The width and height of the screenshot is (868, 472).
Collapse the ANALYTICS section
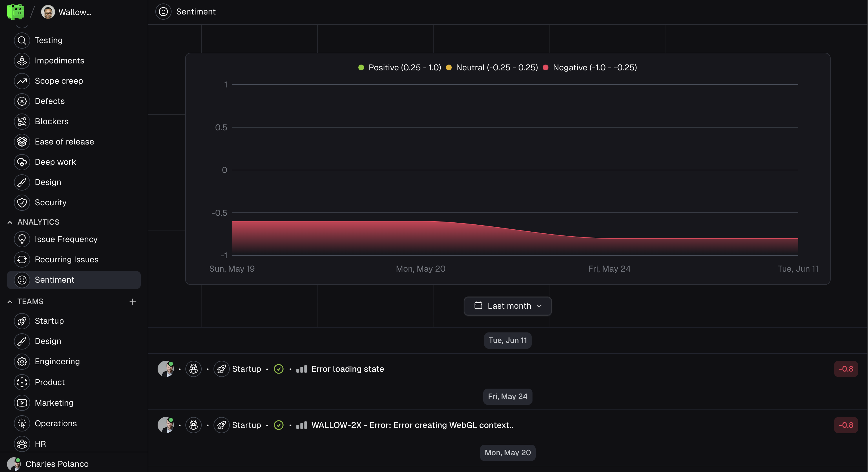10,222
